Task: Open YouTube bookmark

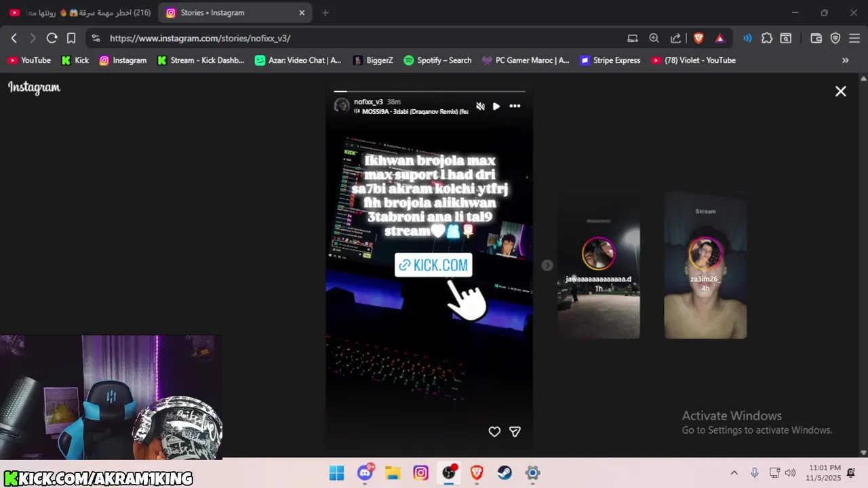Action: (x=29, y=60)
